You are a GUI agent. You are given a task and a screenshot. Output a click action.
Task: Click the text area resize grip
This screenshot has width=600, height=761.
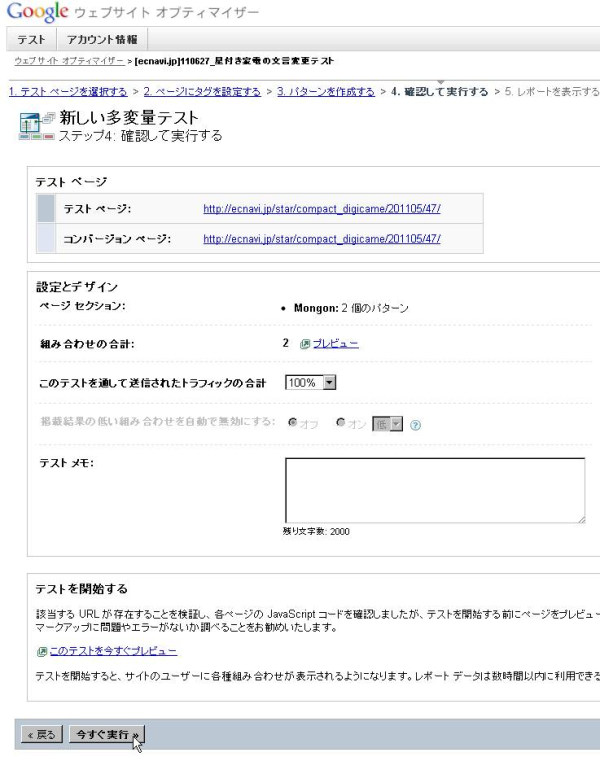coord(581,519)
